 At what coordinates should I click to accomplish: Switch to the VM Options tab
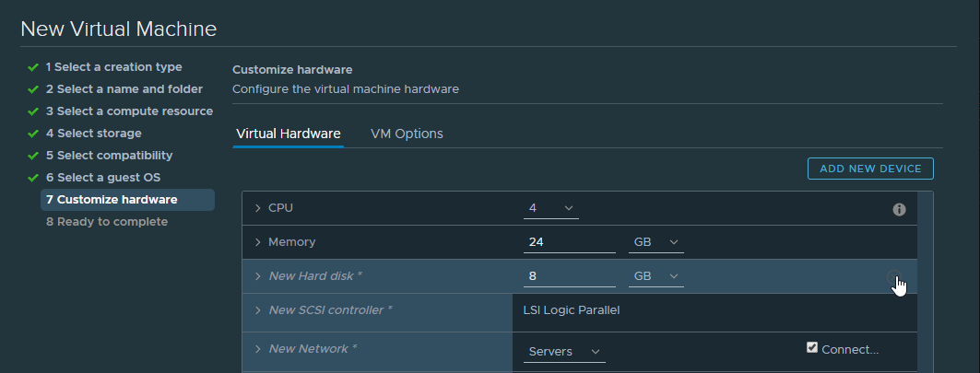point(407,134)
